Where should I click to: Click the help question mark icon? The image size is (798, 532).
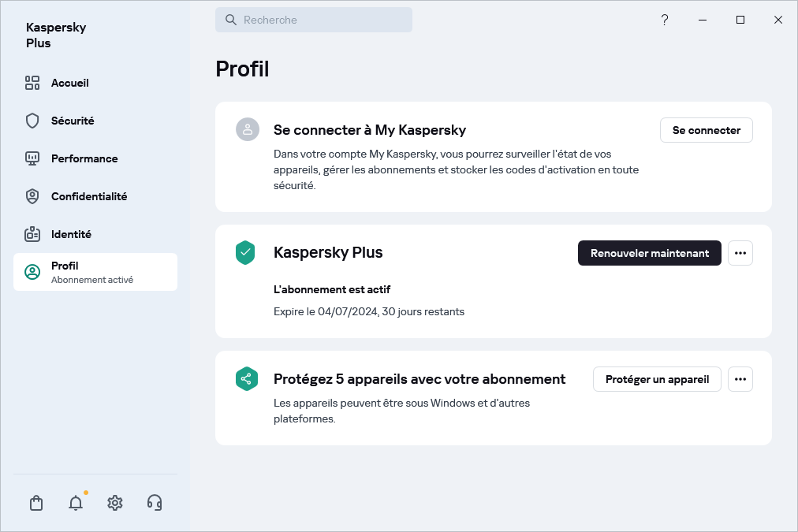[x=665, y=20]
